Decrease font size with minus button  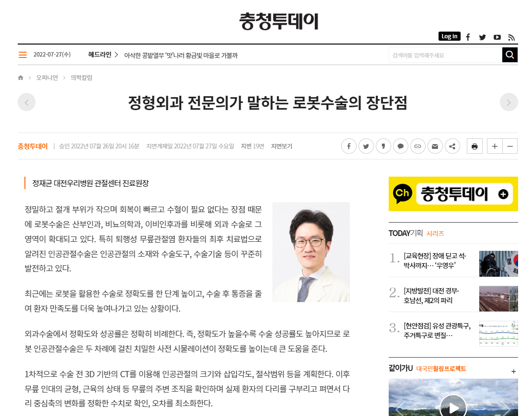(510, 146)
